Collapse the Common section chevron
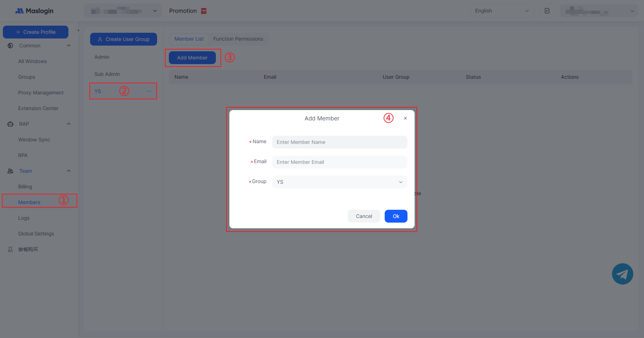 click(69, 46)
